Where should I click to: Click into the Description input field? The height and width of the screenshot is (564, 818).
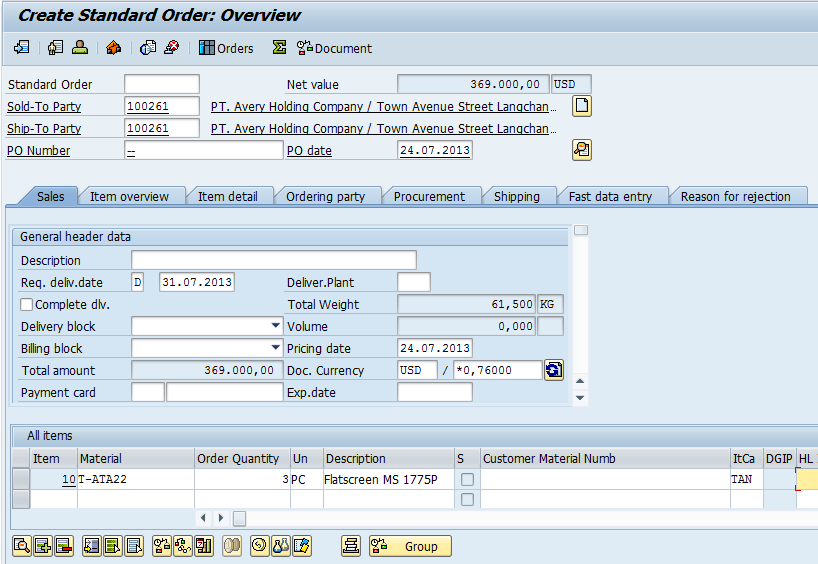(x=273, y=260)
